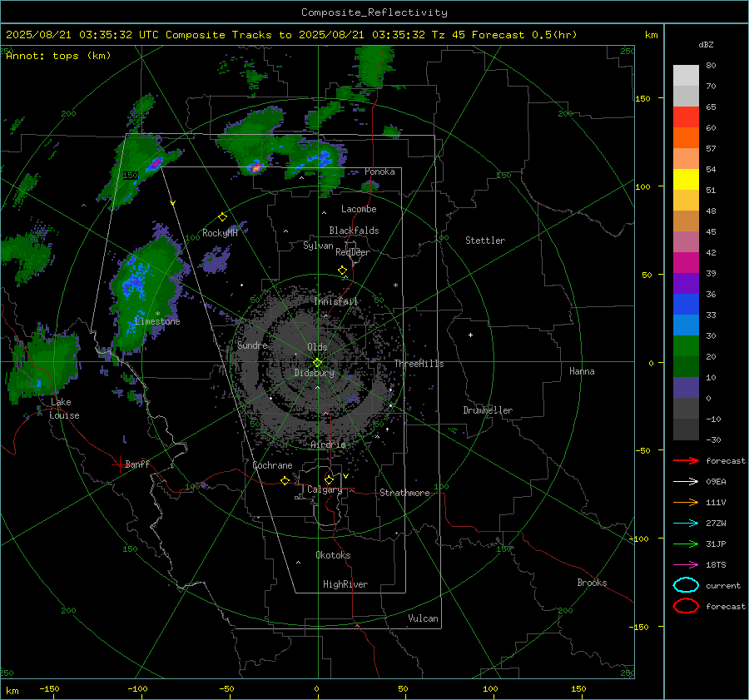Click the Calgary city label
The image size is (749, 700).
(x=325, y=489)
